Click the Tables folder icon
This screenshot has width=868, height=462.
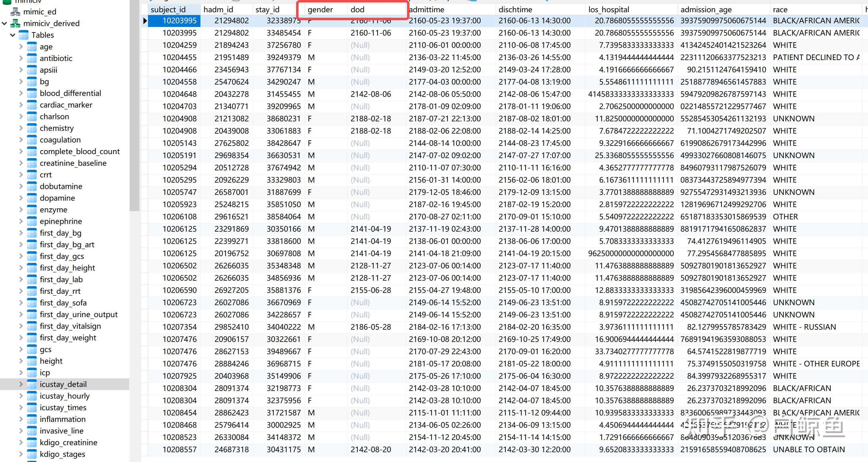[x=24, y=35]
